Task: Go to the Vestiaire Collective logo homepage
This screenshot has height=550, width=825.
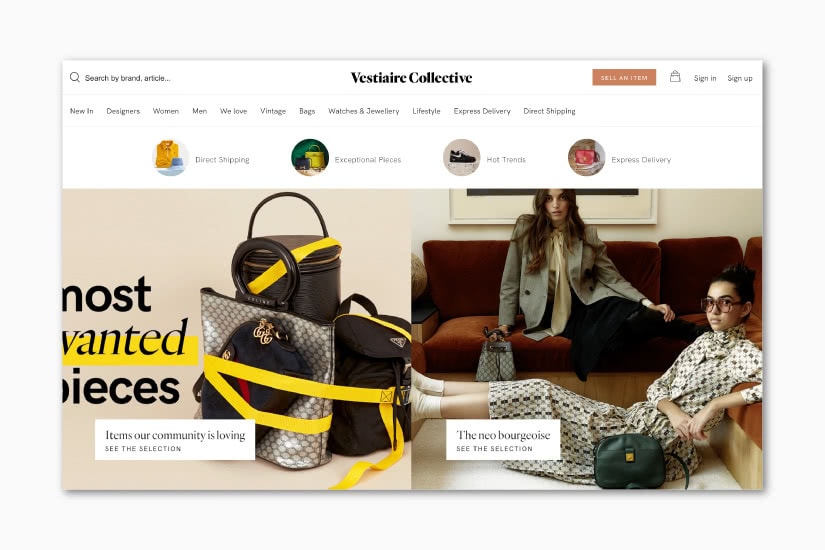Action: point(411,77)
